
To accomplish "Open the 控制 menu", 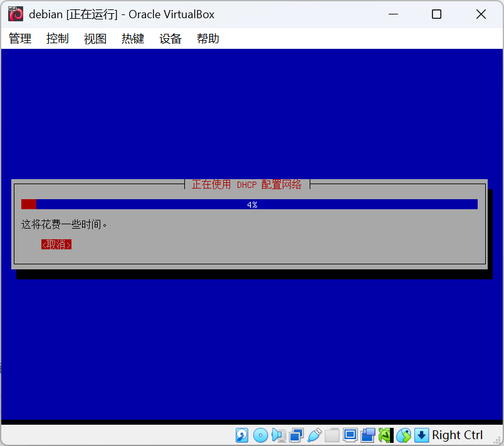I will point(58,39).
